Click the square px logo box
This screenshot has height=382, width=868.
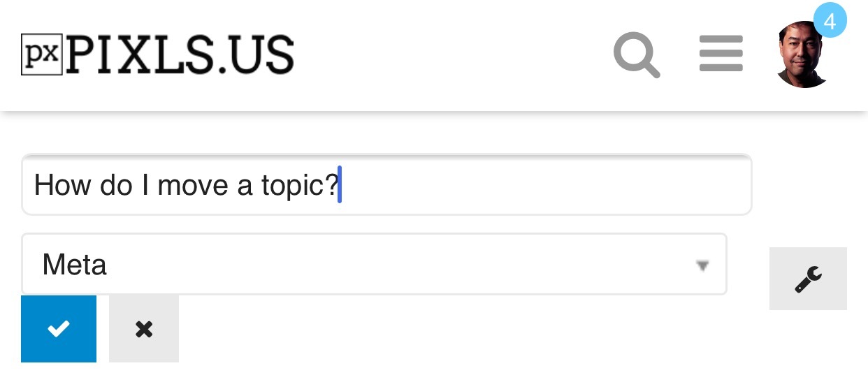click(42, 54)
